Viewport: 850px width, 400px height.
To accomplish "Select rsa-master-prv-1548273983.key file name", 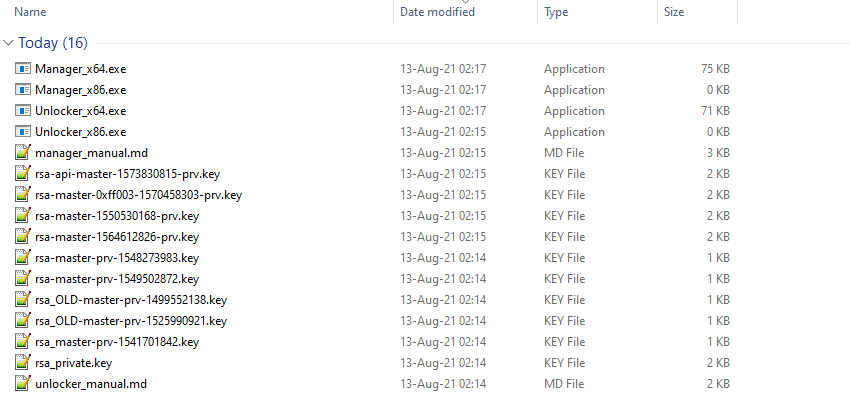I will click(x=116, y=258).
